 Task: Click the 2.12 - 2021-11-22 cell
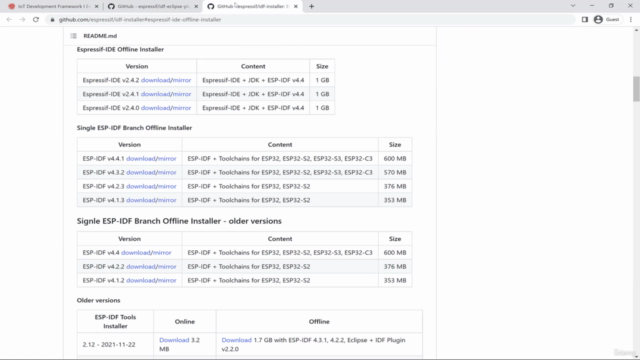tap(115, 344)
